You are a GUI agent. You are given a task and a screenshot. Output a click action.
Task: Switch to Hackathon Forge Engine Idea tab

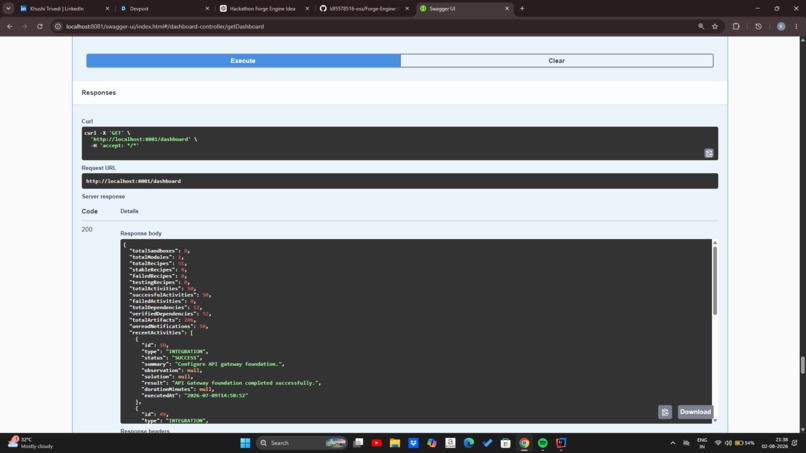tap(263, 9)
